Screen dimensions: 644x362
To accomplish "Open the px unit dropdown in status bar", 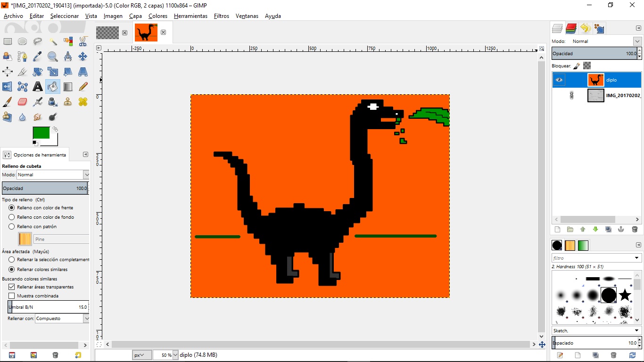I will coord(142,355).
